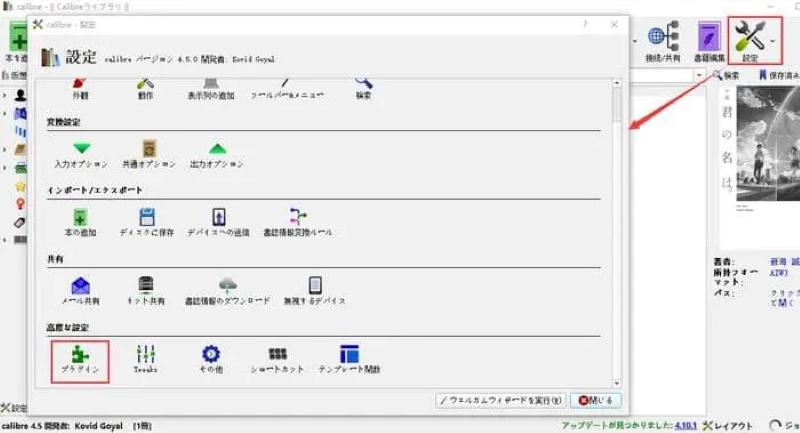Click the 設定 button at bottom-left of tag browser
The width and height of the screenshot is (800, 433).
[x=13, y=408]
